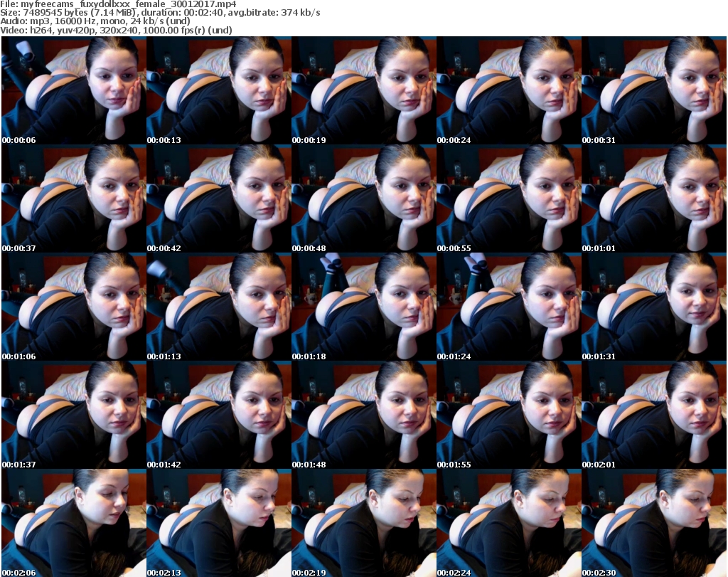
Task: Choose the frame marked 00:02:01
Action: [x=654, y=415]
